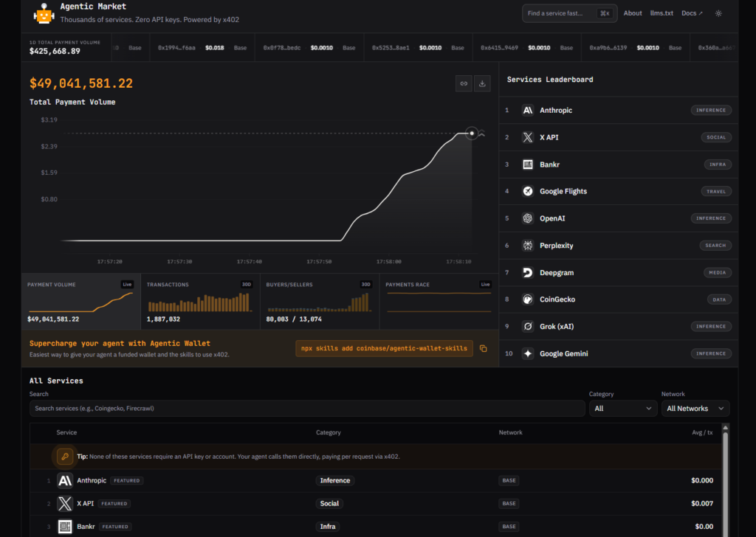The image size is (756, 537).
Task: Open the Docs external link
Action: [691, 13]
